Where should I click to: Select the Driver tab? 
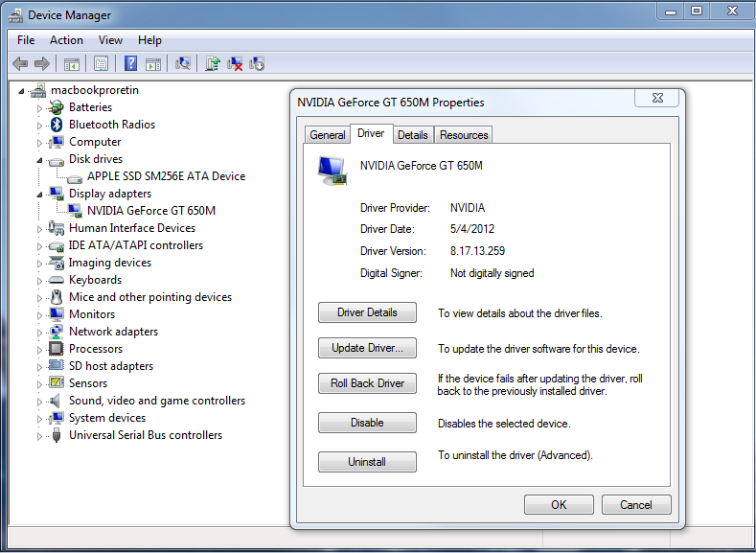(x=371, y=133)
